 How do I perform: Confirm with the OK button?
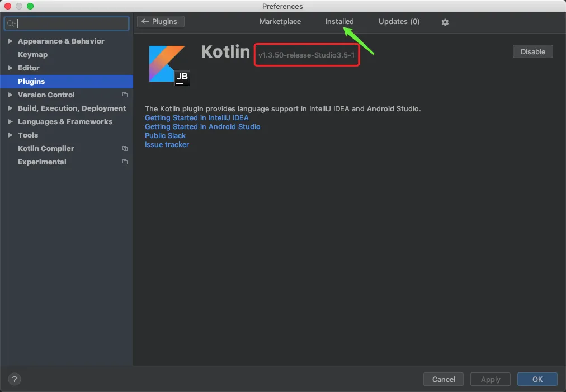(x=537, y=379)
